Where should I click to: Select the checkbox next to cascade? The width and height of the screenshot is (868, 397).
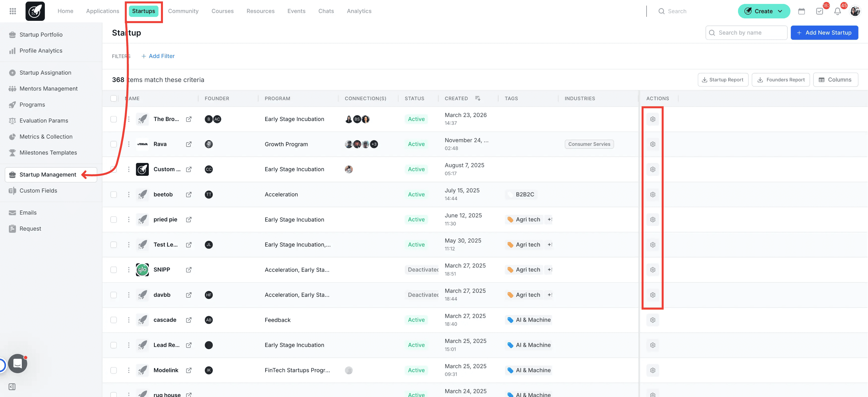[114, 320]
